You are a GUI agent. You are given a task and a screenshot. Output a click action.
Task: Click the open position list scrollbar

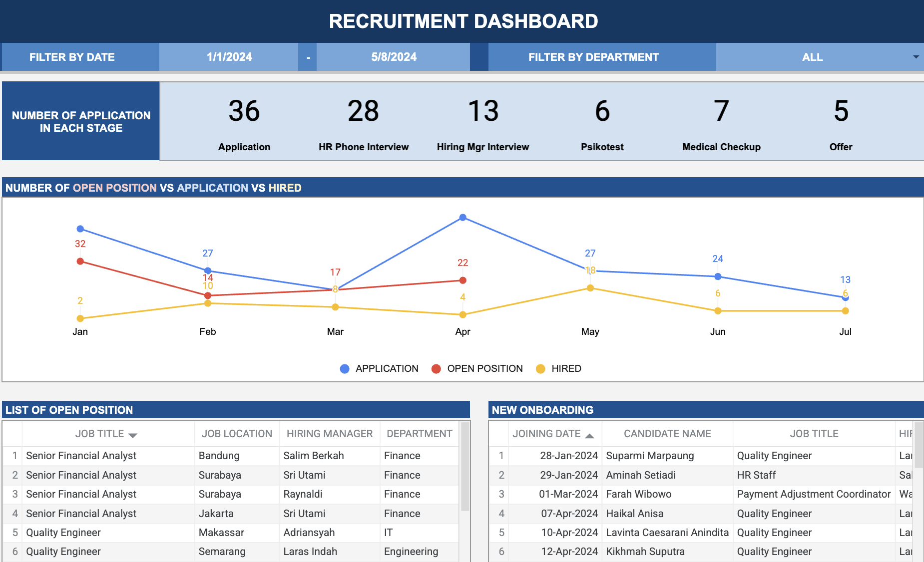465,467
